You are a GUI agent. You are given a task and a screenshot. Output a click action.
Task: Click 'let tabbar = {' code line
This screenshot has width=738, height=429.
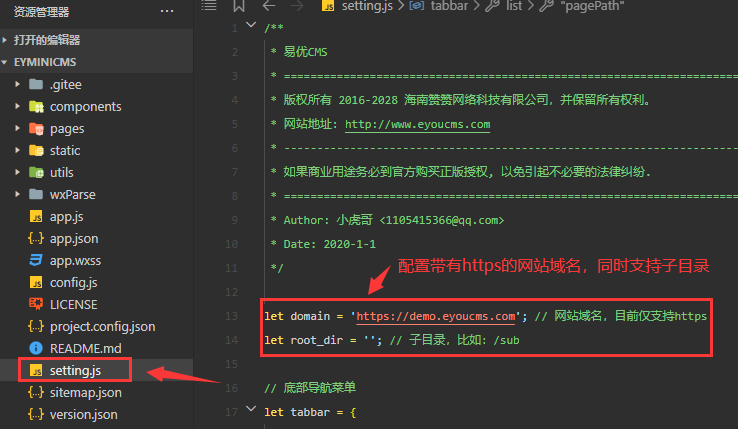[x=310, y=412]
